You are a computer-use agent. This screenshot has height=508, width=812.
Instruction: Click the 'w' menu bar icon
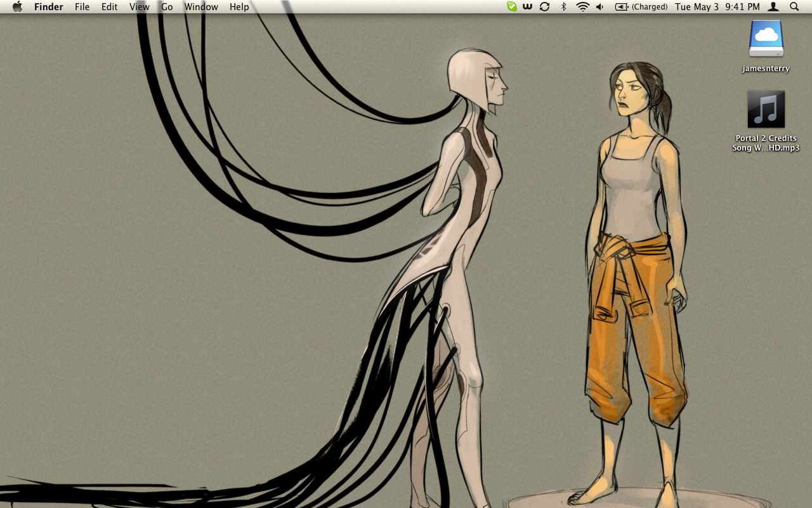point(528,7)
